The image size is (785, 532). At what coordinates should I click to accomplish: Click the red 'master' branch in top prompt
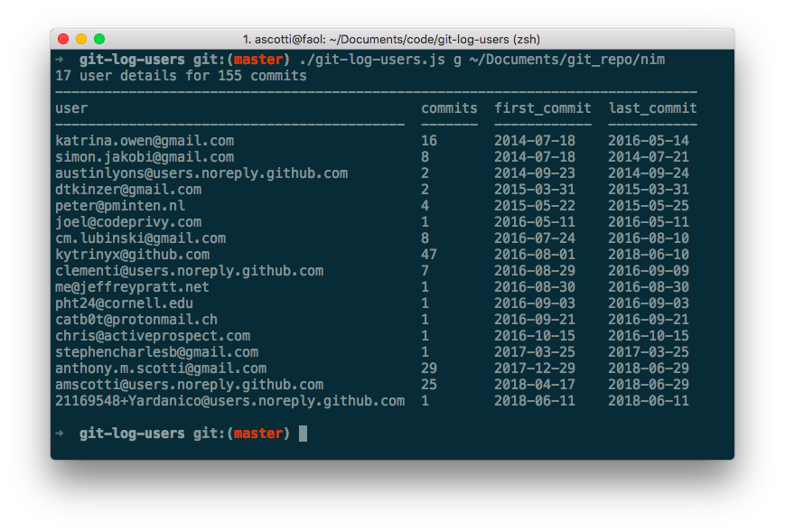[x=258, y=60]
